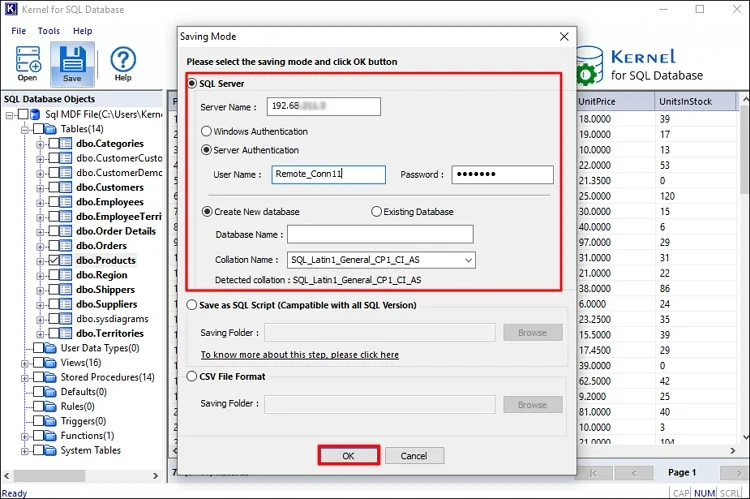750x499 pixels.
Task: Click the dbo.Shippers table icon
Action: (x=66, y=289)
